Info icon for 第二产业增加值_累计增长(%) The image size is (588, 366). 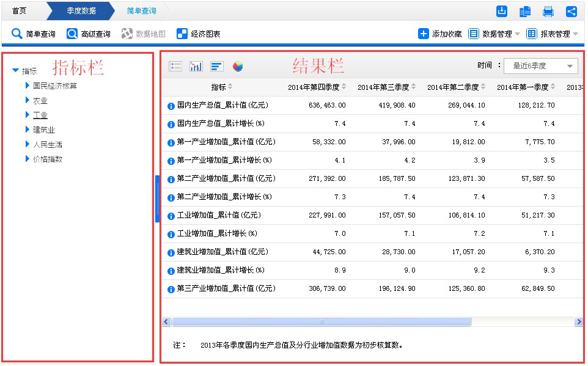point(171,198)
